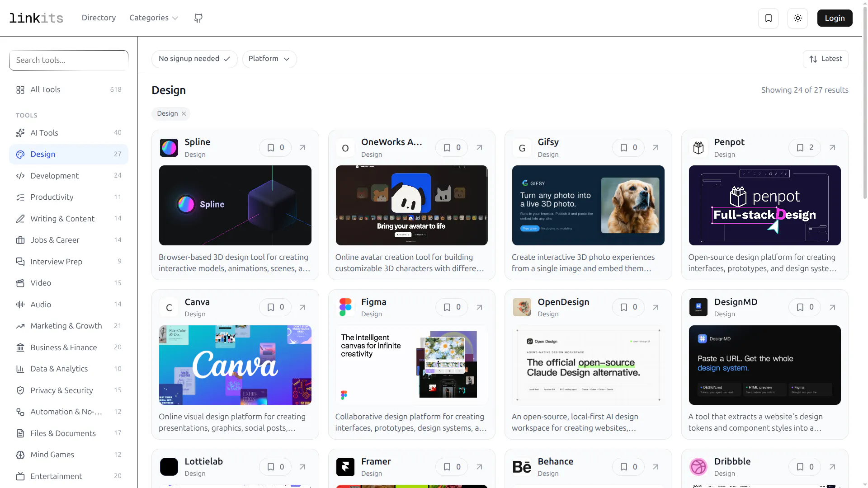Image resolution: width=868 pixels, height=488 pixels.
Task: Open Penpot external link arrow
Action: pos(833,148)
